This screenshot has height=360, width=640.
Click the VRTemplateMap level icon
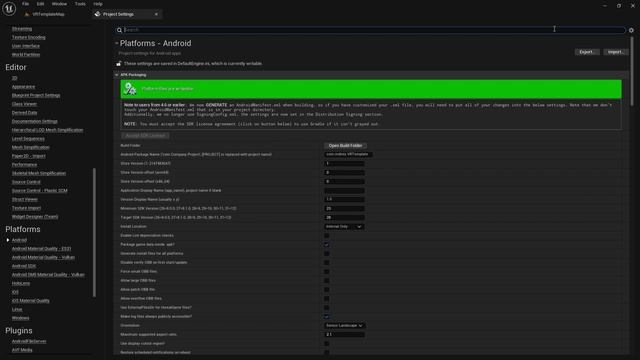[x=27, y=14]
